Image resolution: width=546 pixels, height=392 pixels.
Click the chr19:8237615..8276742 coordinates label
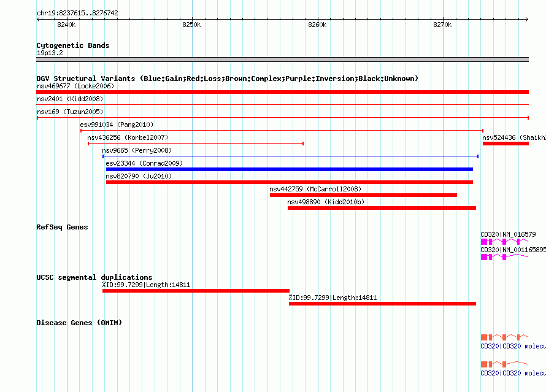pyautogui.click(x=77, y=13)
